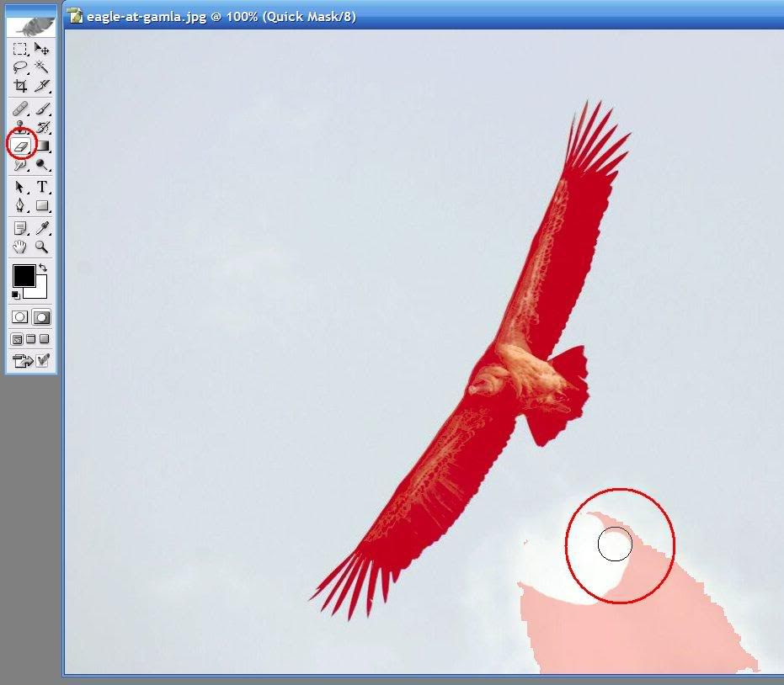
Task: Select the Clone Stamp tool
Action: pyautogui.click(x=20, y=126)
